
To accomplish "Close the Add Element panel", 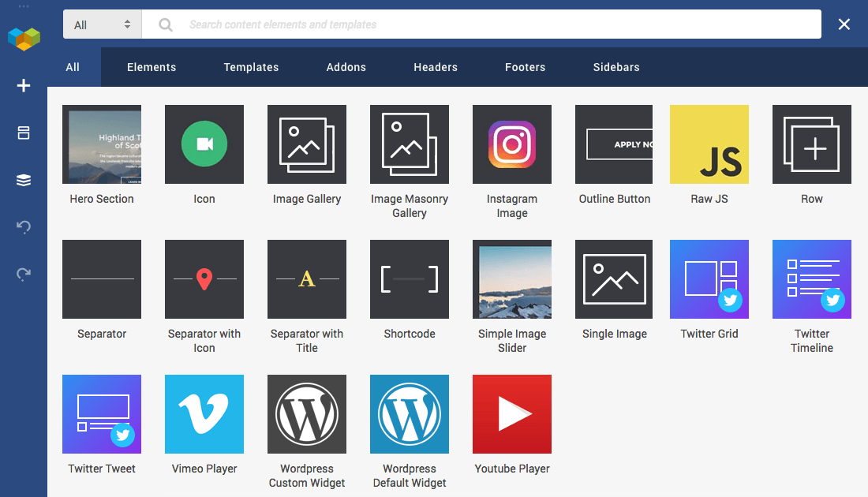I will click(x=844, y=24).
